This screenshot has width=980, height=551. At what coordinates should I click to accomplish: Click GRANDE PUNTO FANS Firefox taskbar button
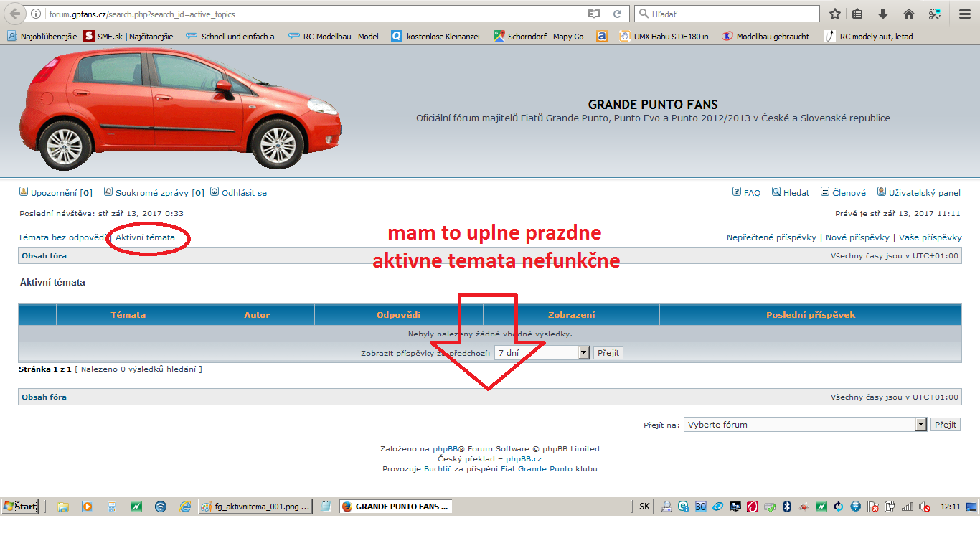point(396,507)
